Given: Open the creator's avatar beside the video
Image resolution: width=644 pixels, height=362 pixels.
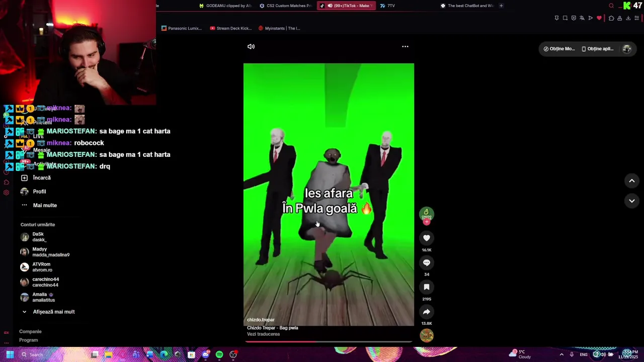Looking at the screenshot, I should tap(427, 213).
